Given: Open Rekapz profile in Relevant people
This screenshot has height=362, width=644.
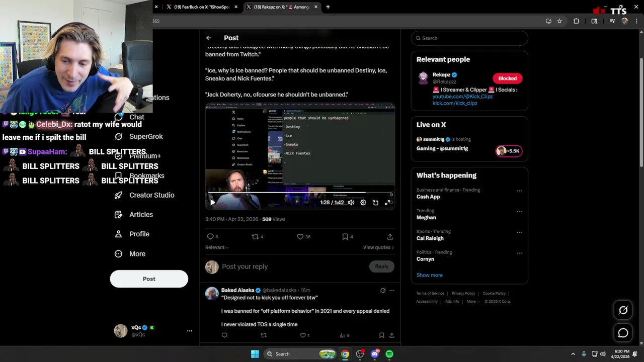Looking at the screenshot, I should click(x=441, y=75).
